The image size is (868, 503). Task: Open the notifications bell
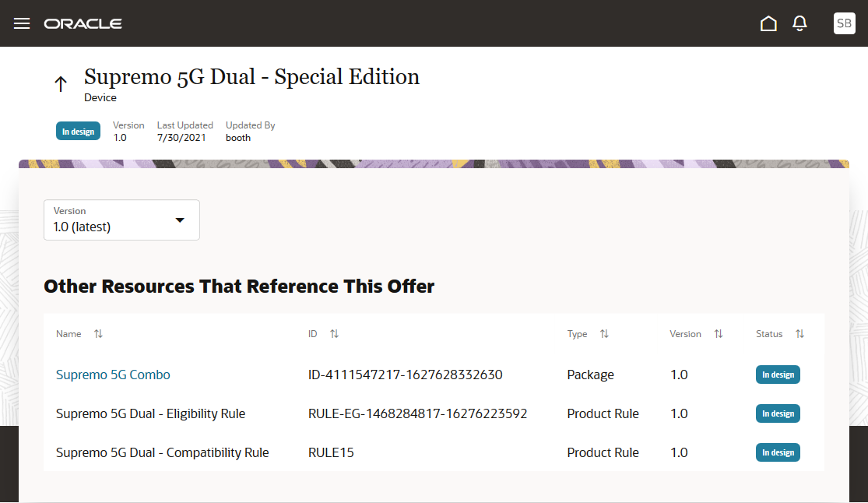click(x=799, y=23)
